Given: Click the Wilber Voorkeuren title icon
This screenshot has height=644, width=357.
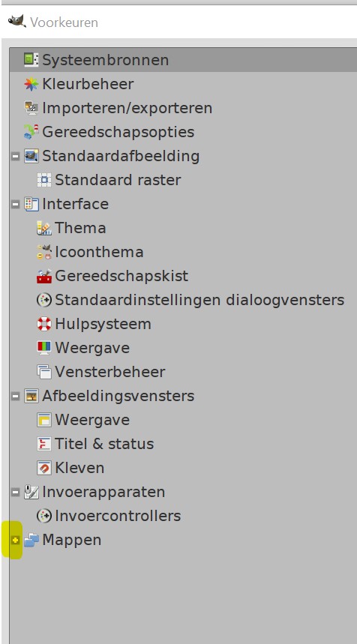Looking at the screenshot, I should point(16,20).
